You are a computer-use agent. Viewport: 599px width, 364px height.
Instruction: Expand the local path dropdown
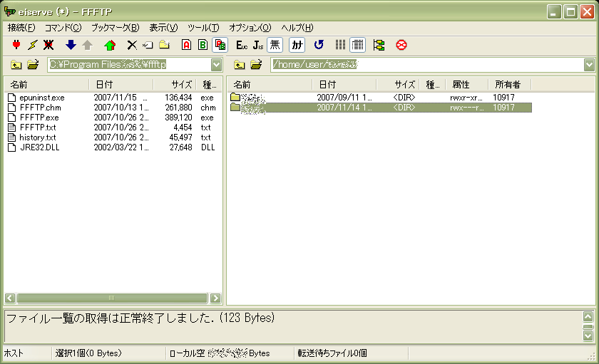click(x=216, y=65)
